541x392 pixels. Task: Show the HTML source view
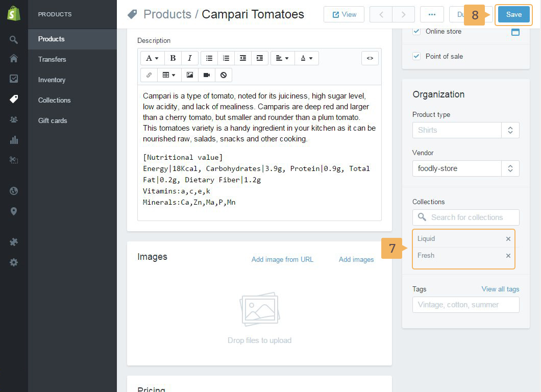coord(370,58)
